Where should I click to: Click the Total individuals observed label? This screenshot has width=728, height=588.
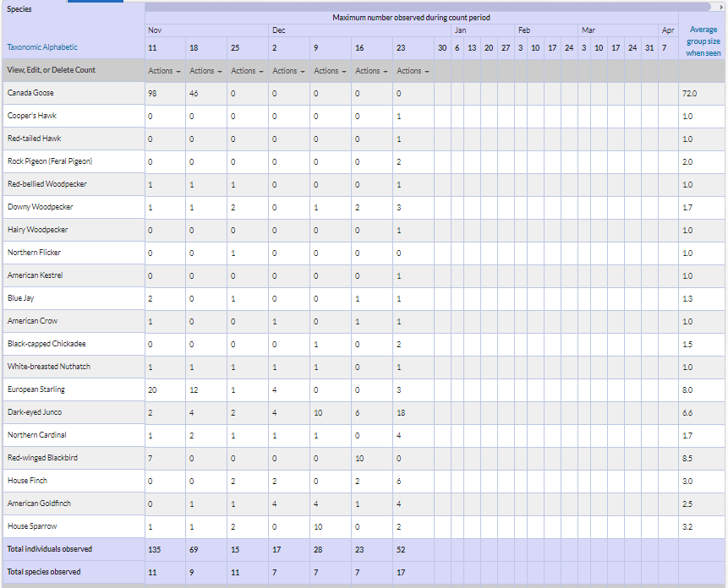[x=50, y=549]
